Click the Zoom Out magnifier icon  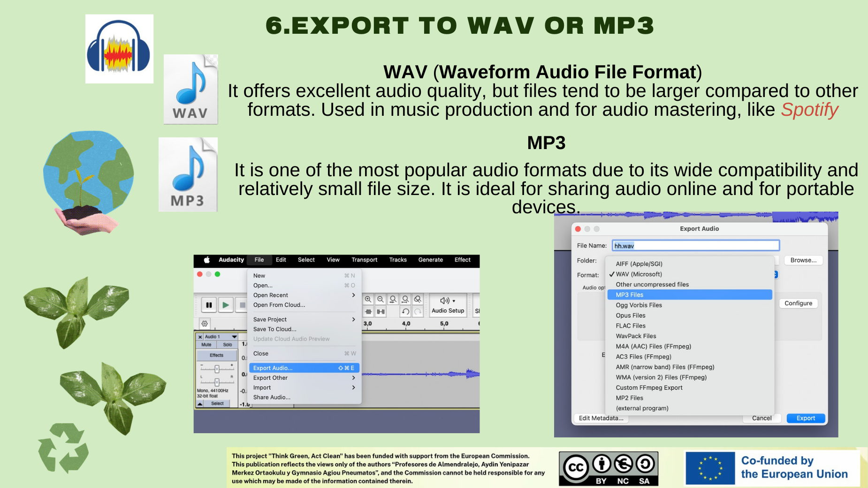(x=381, y=299)
